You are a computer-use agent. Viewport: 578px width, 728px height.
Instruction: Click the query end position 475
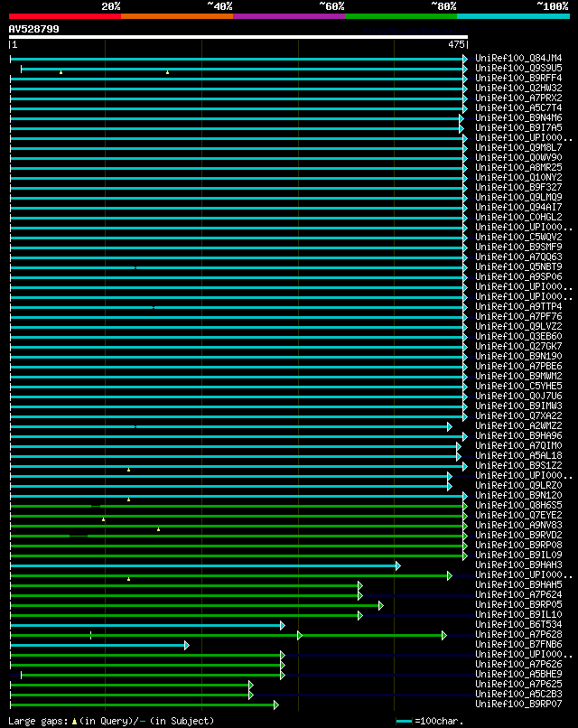456,44
